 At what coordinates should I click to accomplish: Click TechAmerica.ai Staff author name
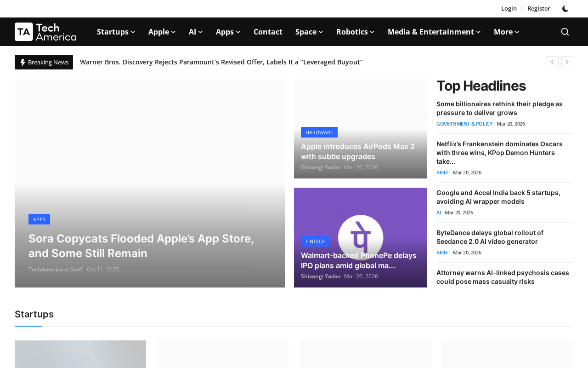[x=56, y=270]
